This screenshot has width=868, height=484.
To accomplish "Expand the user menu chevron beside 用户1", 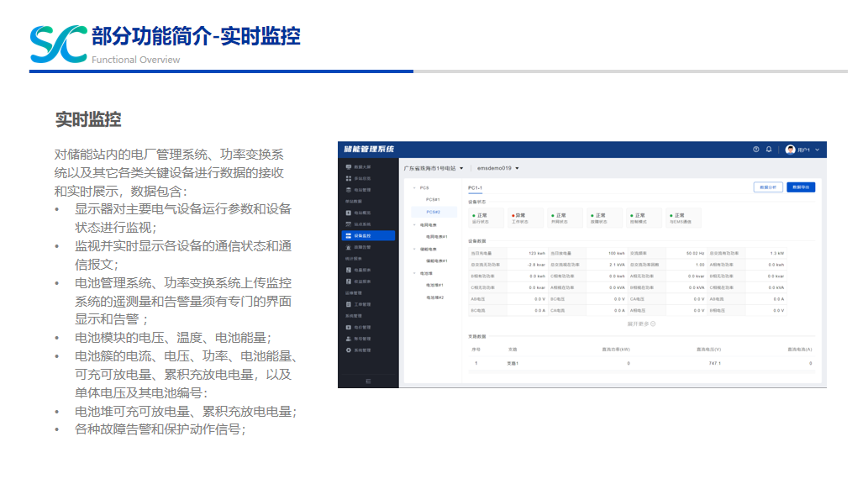I will point(817,150).
